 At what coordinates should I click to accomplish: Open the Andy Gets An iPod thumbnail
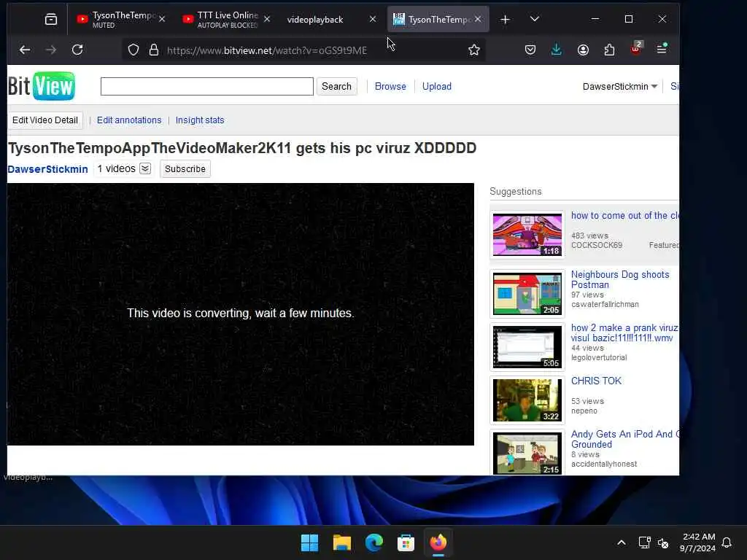tap(527, 454)
